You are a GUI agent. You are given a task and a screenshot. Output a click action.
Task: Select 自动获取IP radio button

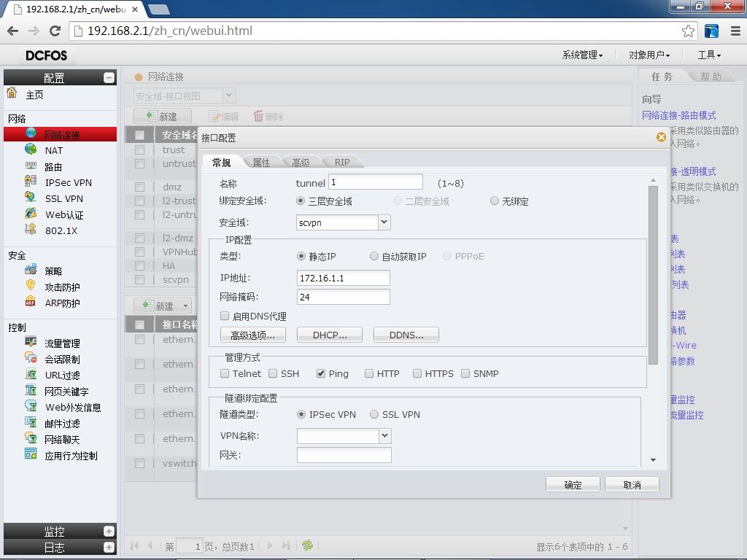374,256
